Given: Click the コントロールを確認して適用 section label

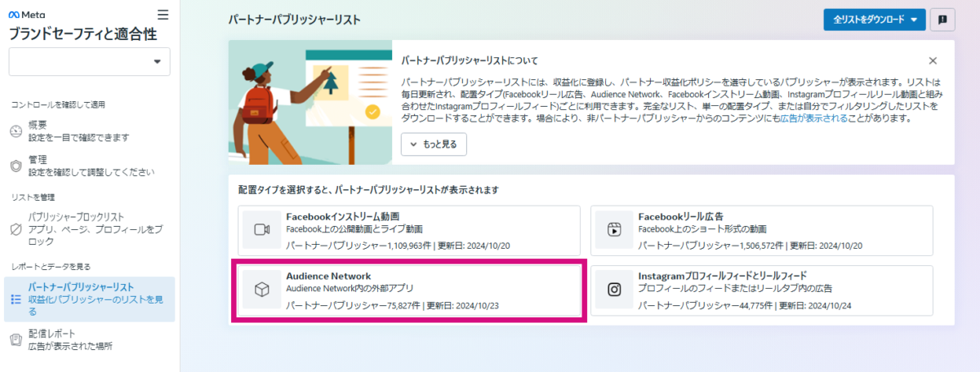Looking at the screenshot, I should pos(58,104).
